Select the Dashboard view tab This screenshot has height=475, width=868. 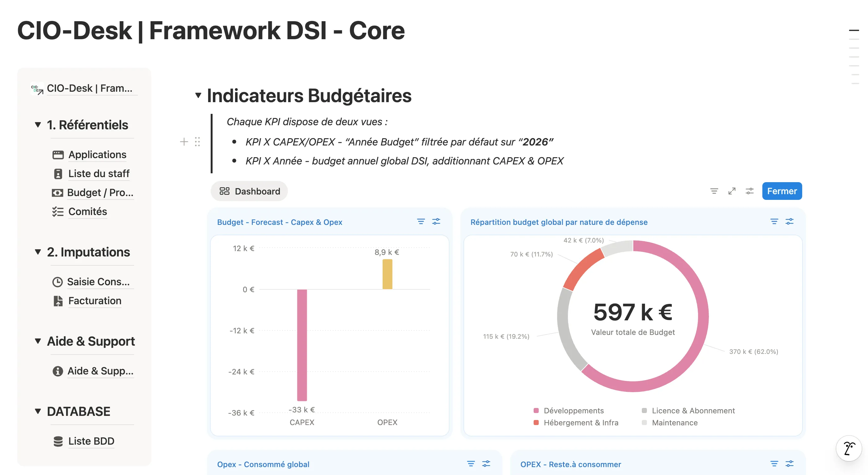(249, 191)
